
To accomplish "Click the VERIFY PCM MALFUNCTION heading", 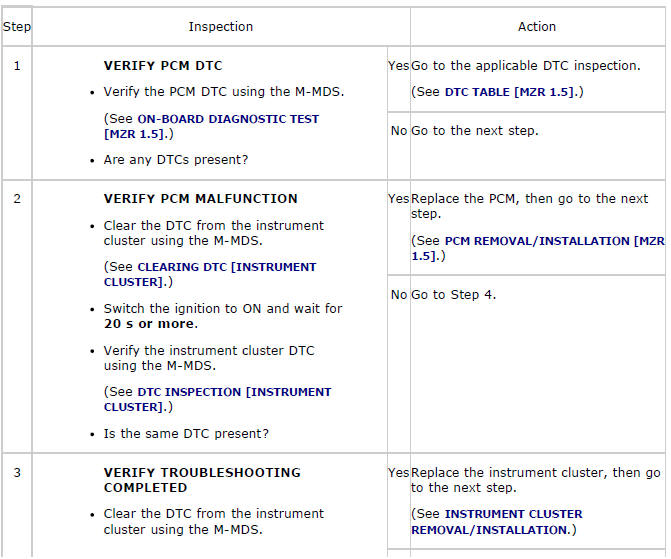I will [x=200, y=199].
